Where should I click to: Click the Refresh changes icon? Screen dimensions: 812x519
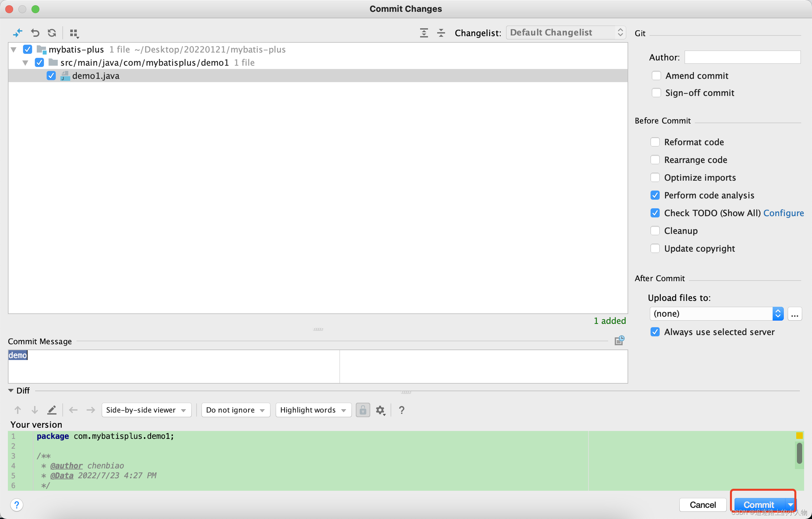click(x=52, y=33)
